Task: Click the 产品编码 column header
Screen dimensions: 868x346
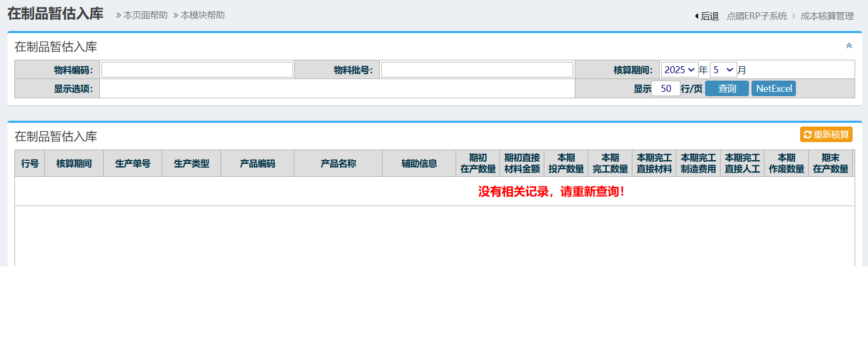Action: pos(257,163)
